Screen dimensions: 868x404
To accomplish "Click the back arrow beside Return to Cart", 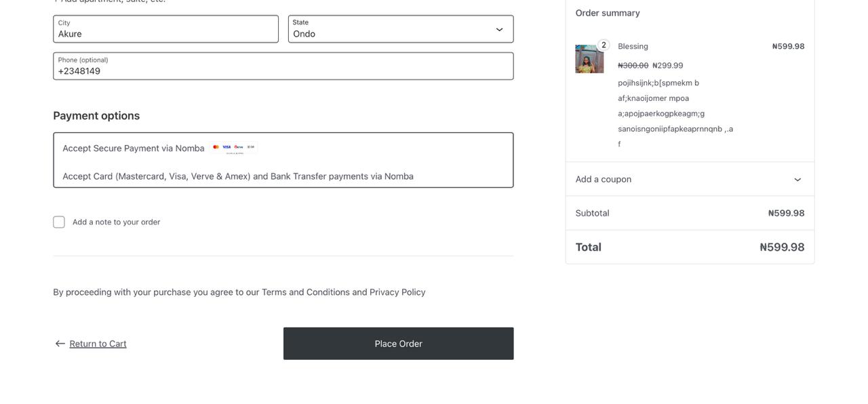I will (60, 343).
